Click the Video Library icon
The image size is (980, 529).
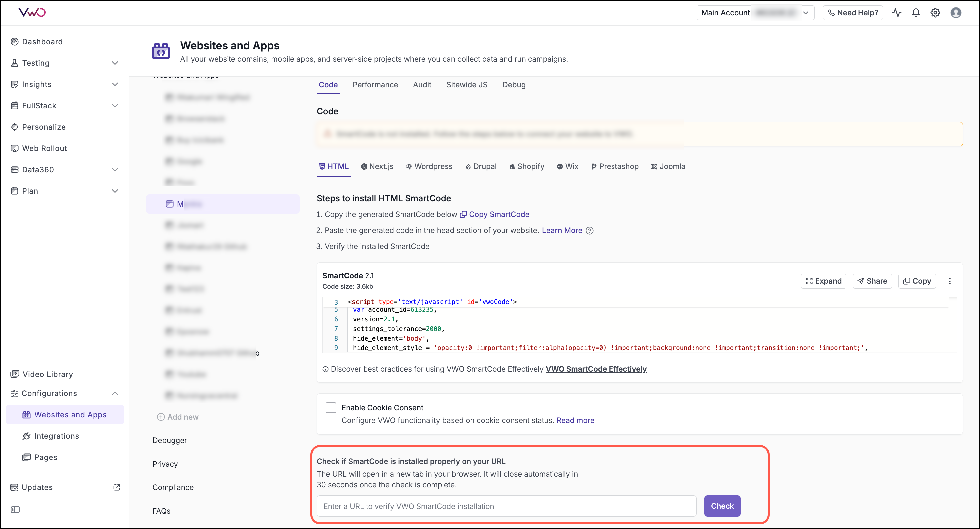[x=15, y=374]
